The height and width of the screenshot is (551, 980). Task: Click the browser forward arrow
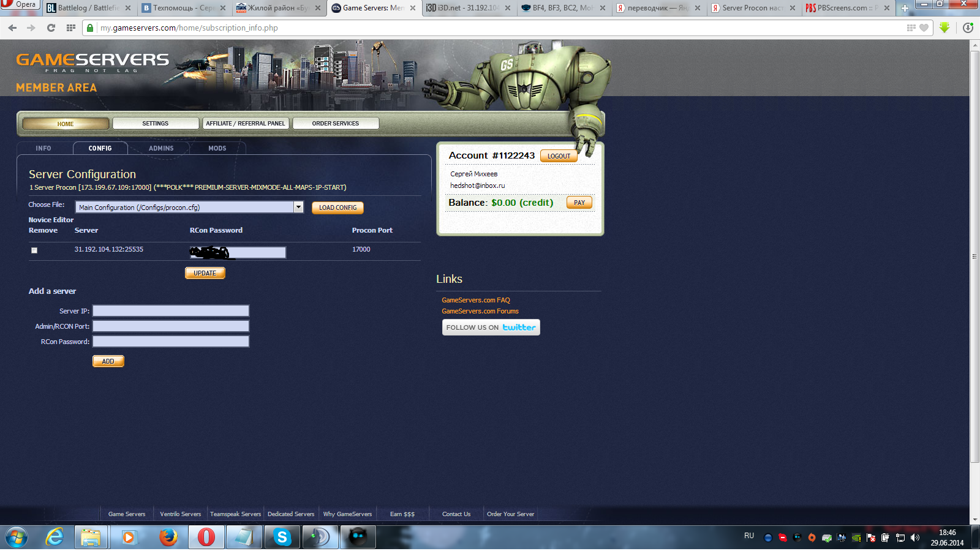pyautogui.click(x=31, y=28)
